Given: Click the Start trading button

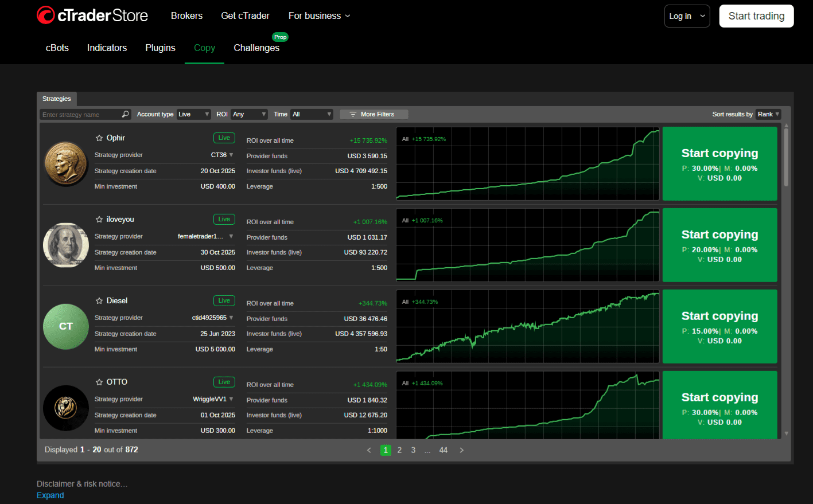Looking at the screenshot, I should 756,16.
